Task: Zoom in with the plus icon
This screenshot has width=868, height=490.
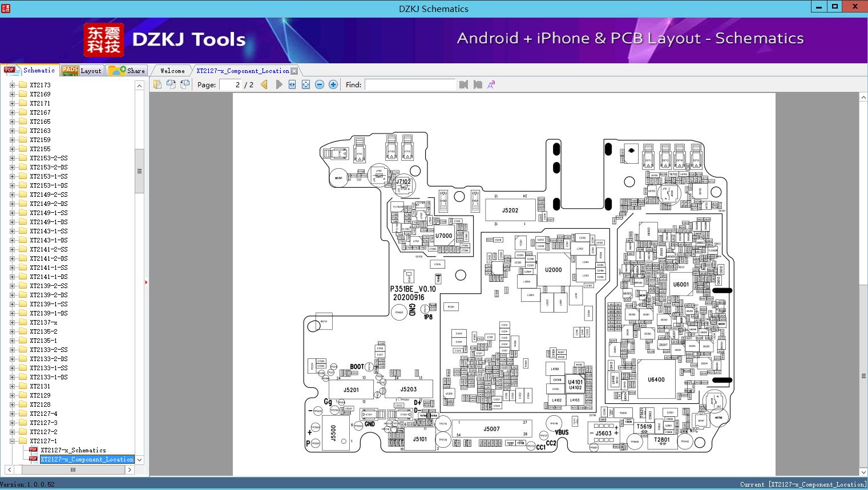Action: tap(333, 84)
